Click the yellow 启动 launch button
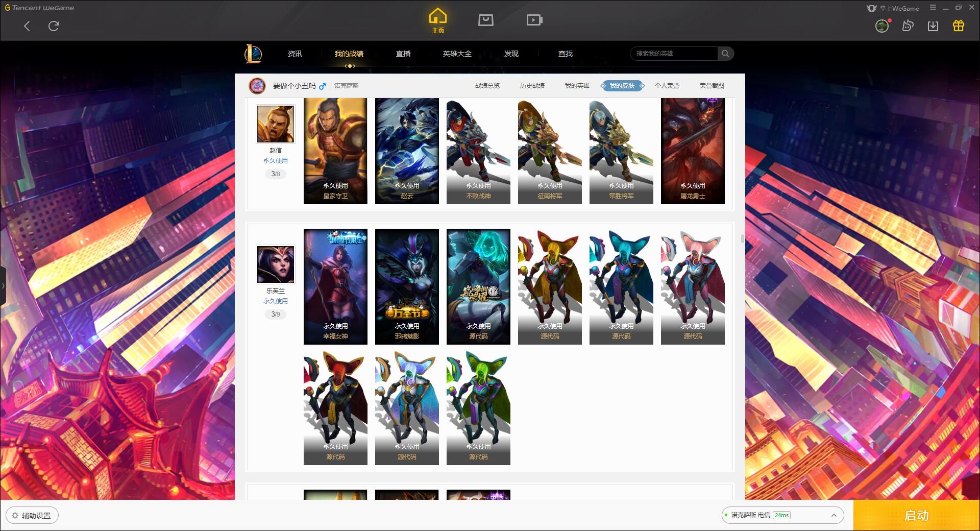The image size is (980, 531). click(916, 515)
